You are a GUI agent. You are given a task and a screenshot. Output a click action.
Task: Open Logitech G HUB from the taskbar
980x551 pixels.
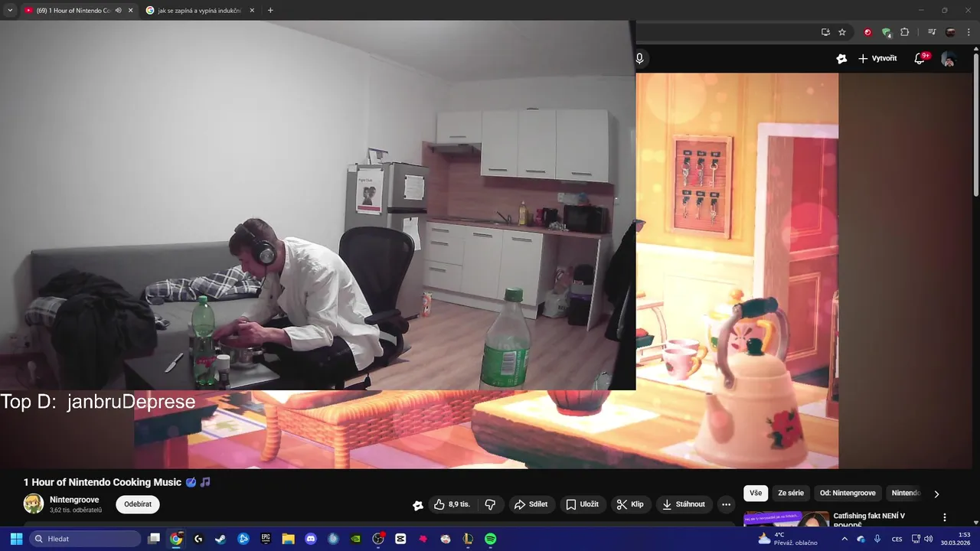pos(198,539)
